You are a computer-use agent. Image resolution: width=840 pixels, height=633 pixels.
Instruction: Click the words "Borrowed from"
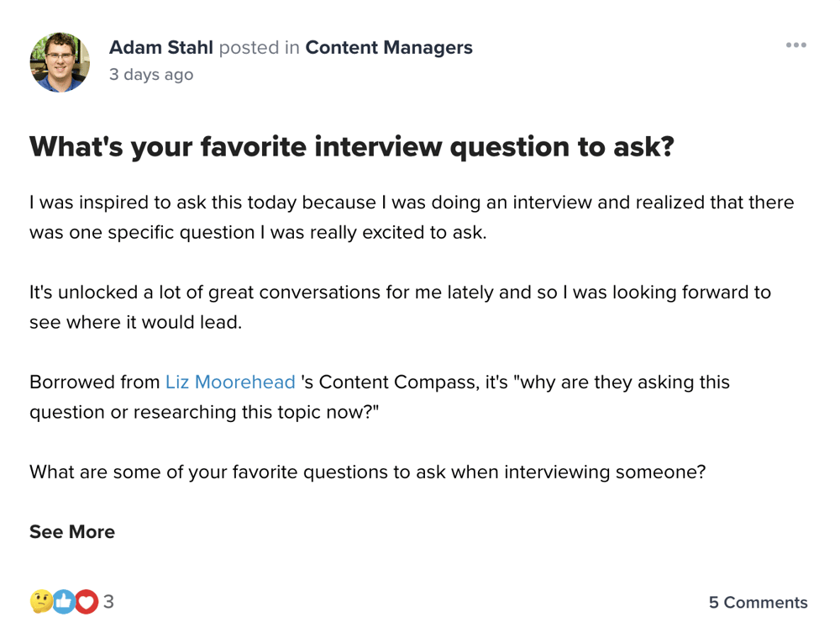94,382
